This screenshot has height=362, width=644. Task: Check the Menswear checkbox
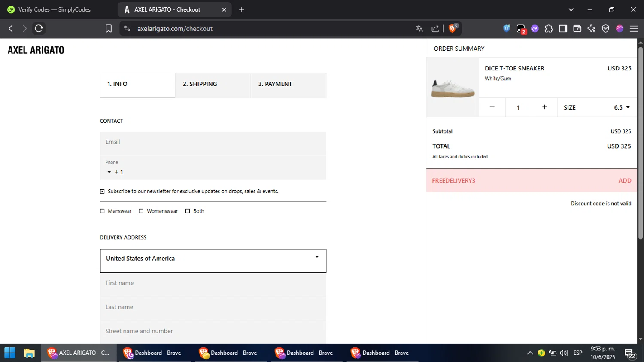pos(102,211)
